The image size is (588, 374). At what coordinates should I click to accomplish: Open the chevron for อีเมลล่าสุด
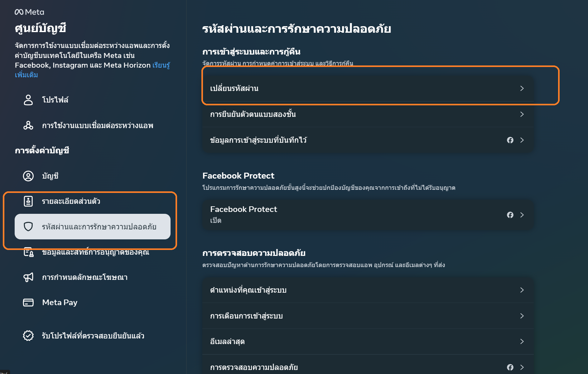[522, 342]
